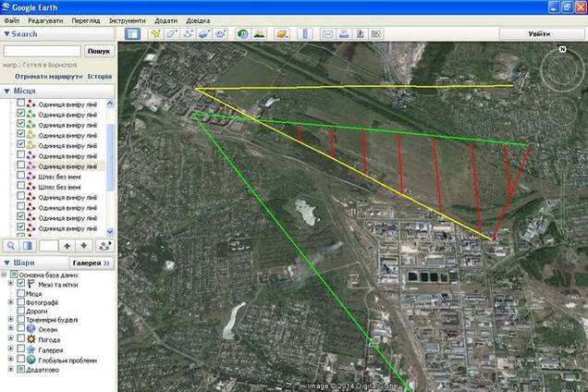Screen dimensions: 588x392
Task: Open the Файл menu
Action: click(x=12, y=19)
